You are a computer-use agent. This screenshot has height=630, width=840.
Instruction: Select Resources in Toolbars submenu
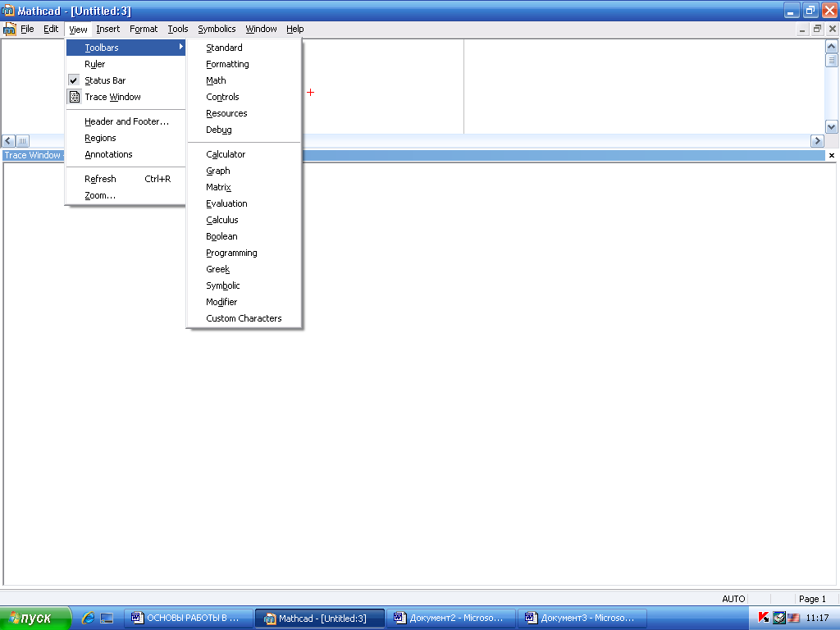pyautogui.click(x=244, y=113)
